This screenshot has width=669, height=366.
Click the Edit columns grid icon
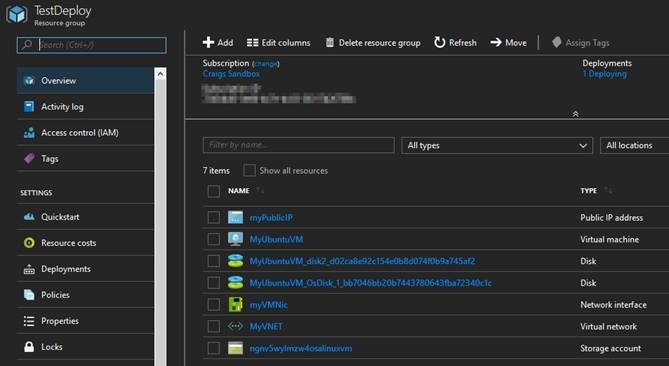[252, 43]
